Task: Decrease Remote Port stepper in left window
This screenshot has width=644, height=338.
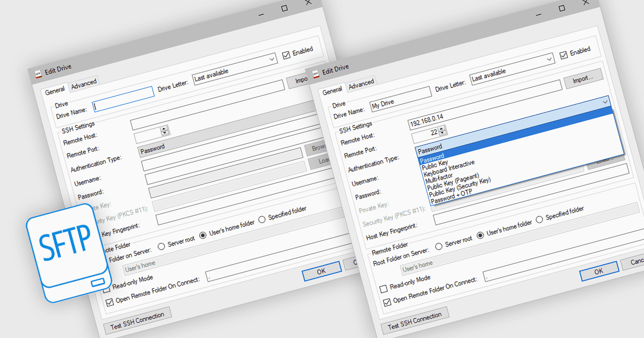Action: [x=164, y=133]
